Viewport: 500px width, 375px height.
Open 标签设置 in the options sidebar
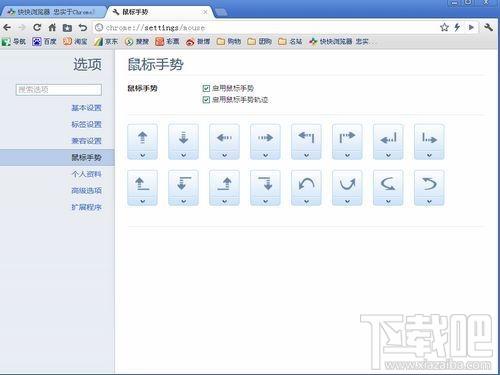(86, 124)
